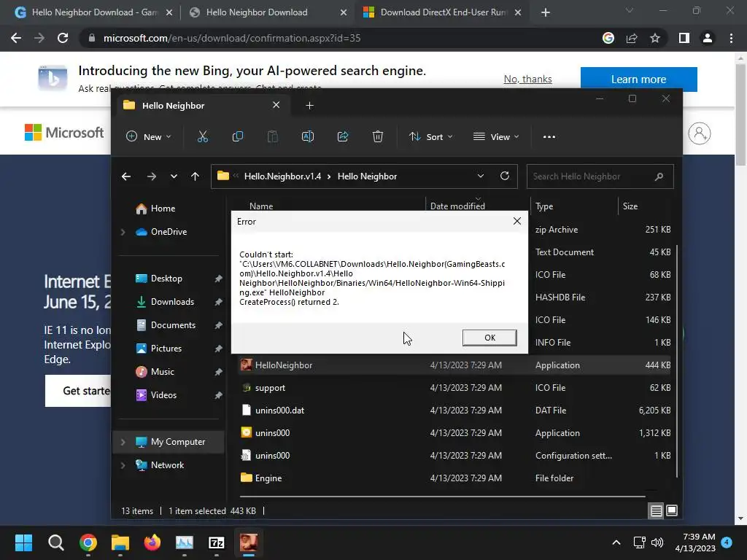Click the Chrome address bar URL
747x560 pixels.
pyautogui.click(x=231, y=38)
